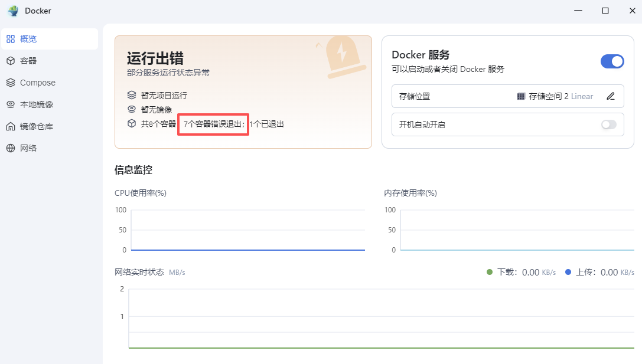
Task: Maximize the Docker window
Action: (x=605, y=11)
